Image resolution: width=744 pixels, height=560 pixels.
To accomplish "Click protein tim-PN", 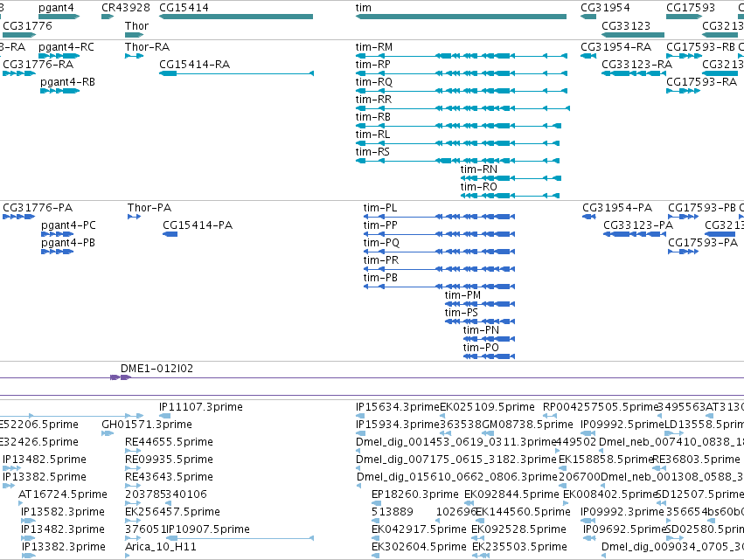I will 490,339.
